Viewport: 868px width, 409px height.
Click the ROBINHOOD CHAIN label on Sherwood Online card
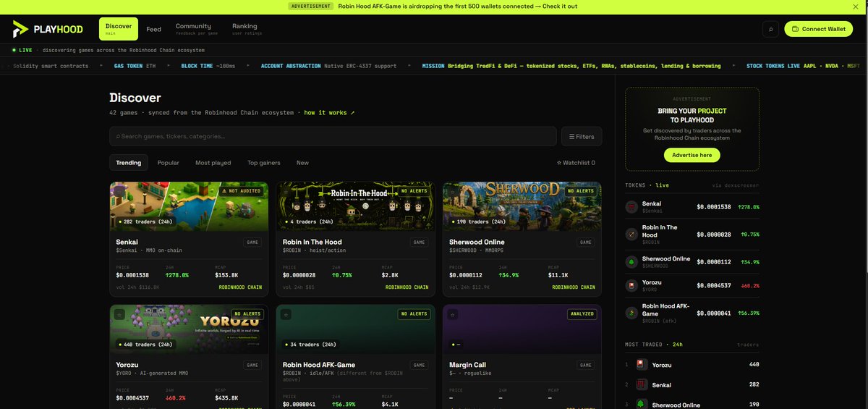[x=574, y=287]
